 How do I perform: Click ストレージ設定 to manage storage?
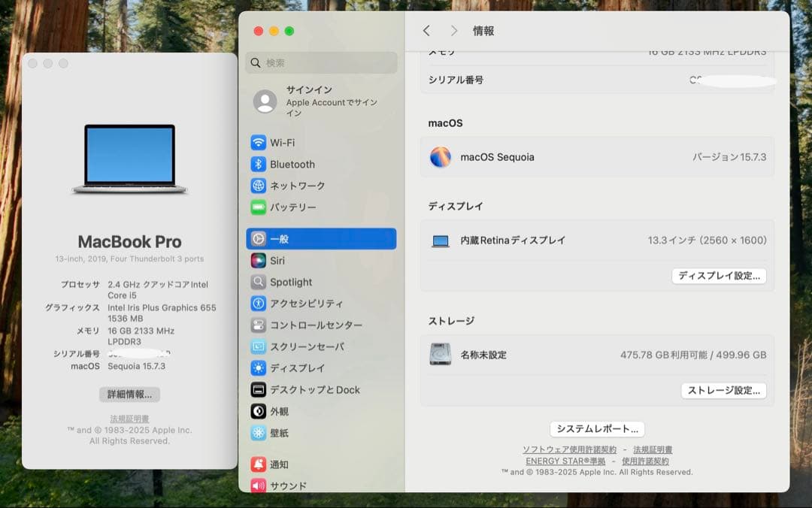[723, 390]
